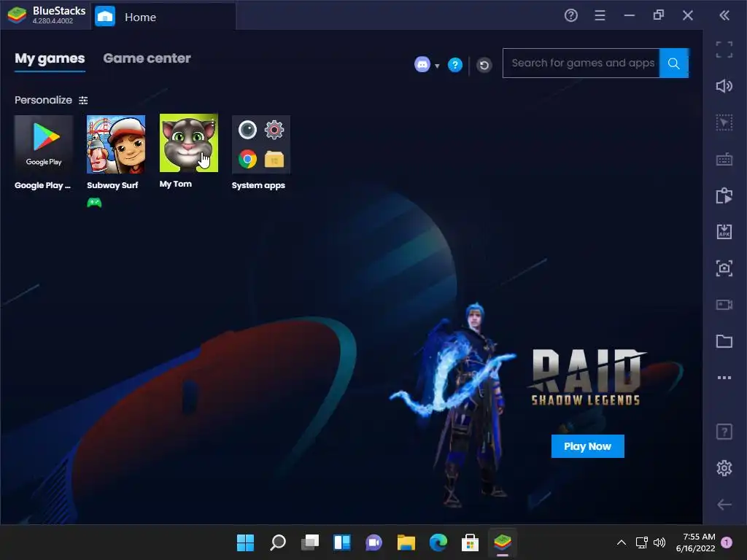
Task: Click the blue question mark help icon
Action: click(455, 65)
